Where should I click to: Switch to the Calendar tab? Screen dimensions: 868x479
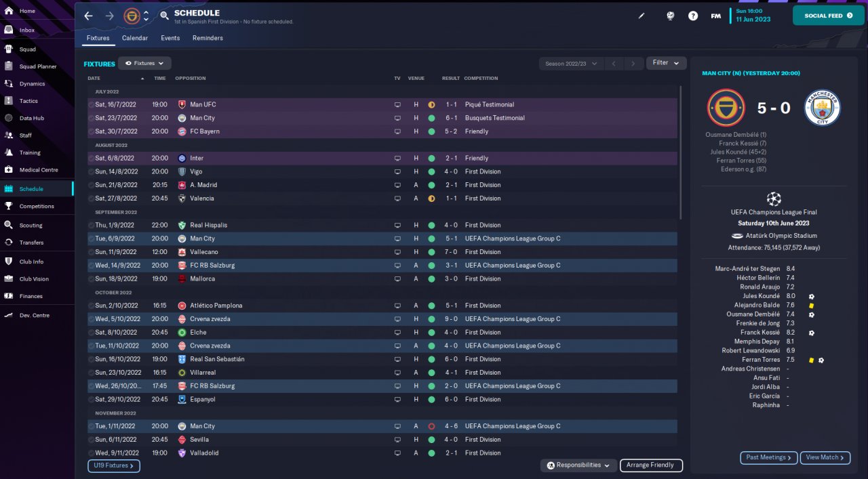(135, 38)
